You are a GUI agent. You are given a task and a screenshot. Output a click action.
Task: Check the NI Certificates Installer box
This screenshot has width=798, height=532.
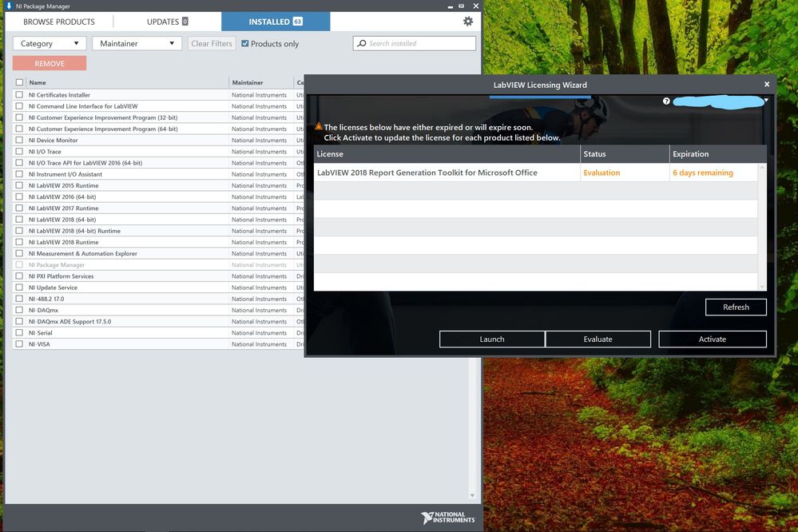[19, 95]
